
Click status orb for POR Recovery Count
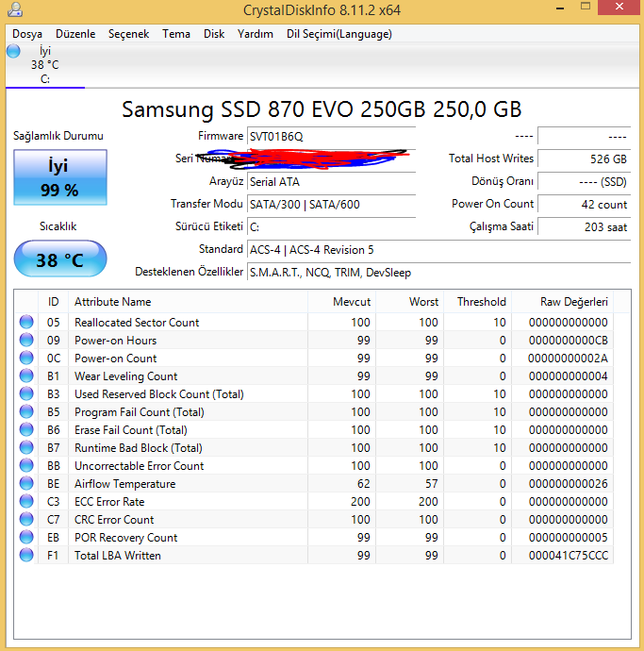point(26,537)
